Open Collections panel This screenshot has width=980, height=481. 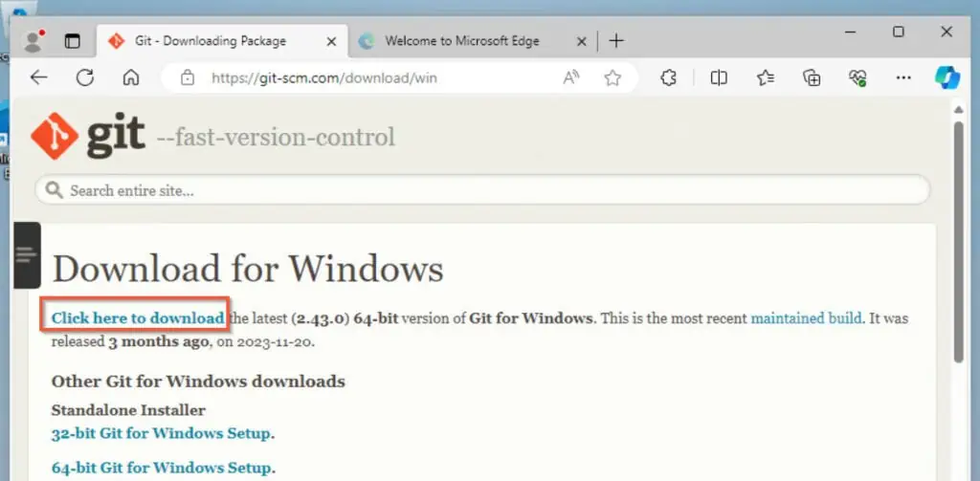click(x=812, y=78)
